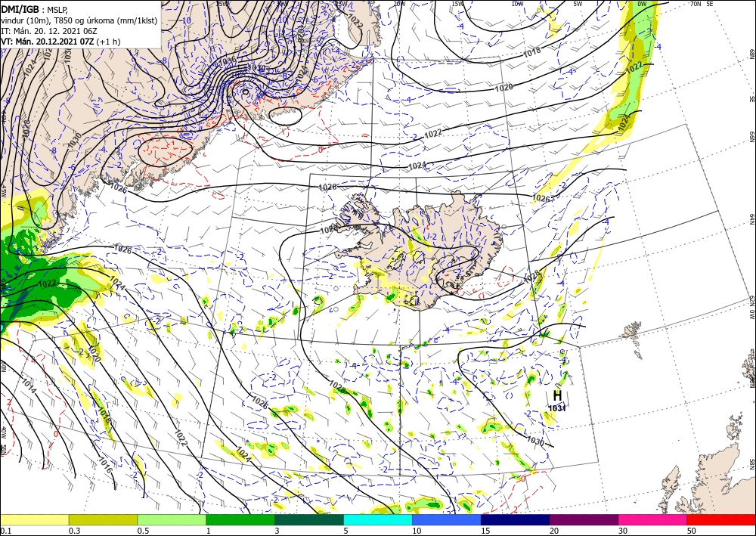Click the purple 20 mm legend swatch
The height and width of the screenshot is (536, 756).
[584, 519]
